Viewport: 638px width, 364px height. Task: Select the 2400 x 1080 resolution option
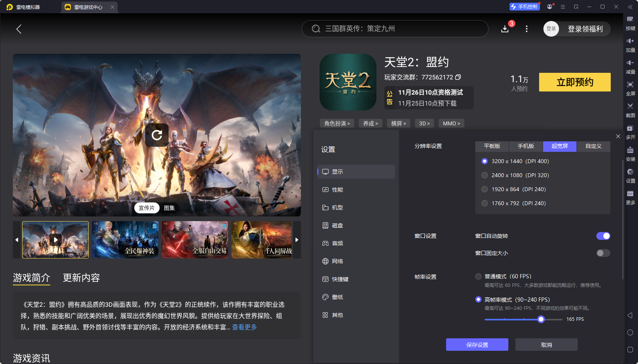click(485, 175)
